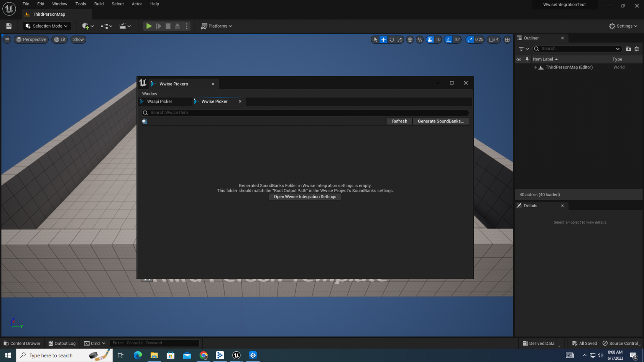Image resolution: width=644 pixels, height=362 pixels.
Task: Open the Output Log
Action: point(62,343)
